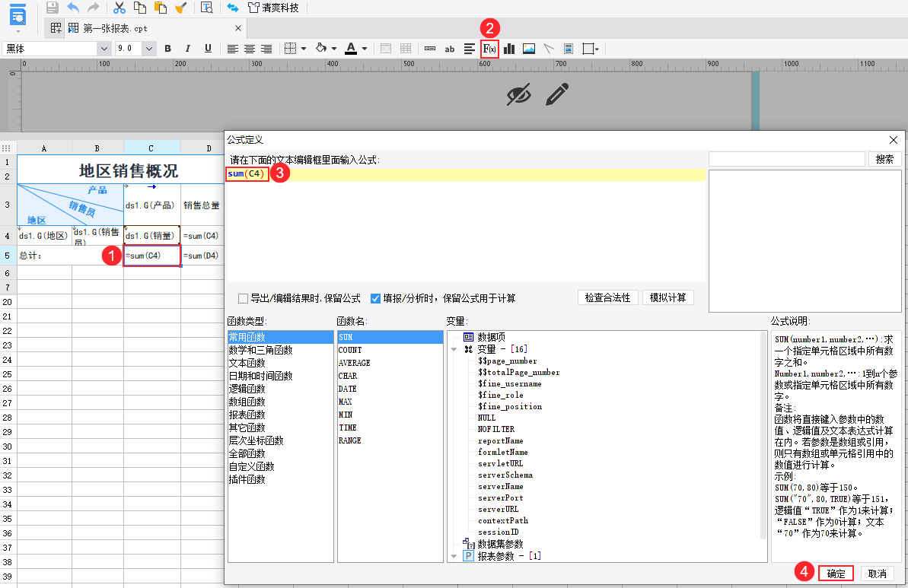Insert the widget element icon
The width and height of the screenshot is (908, 588).
[x=430, y=49]
